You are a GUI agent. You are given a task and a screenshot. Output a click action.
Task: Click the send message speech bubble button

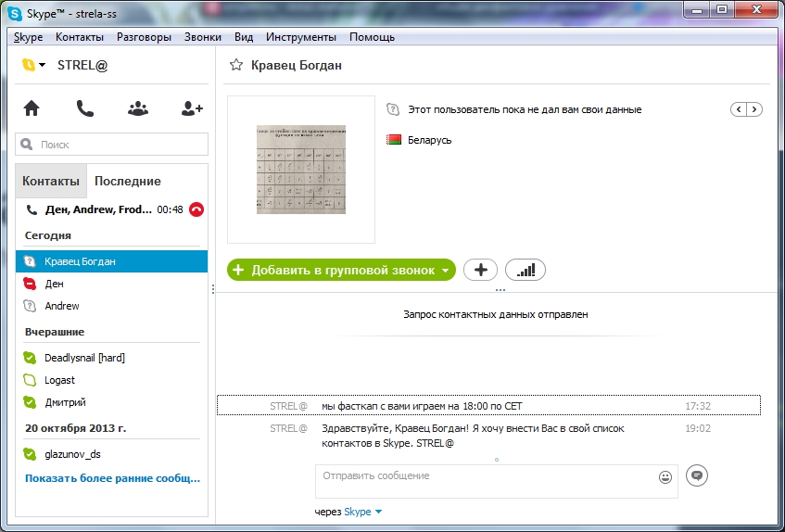click(696, 475)
